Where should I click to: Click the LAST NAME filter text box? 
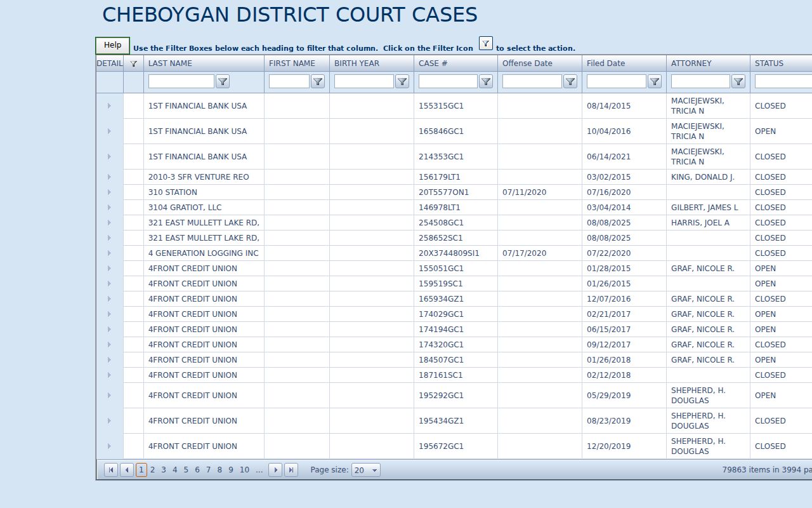(x=181, y=81)
